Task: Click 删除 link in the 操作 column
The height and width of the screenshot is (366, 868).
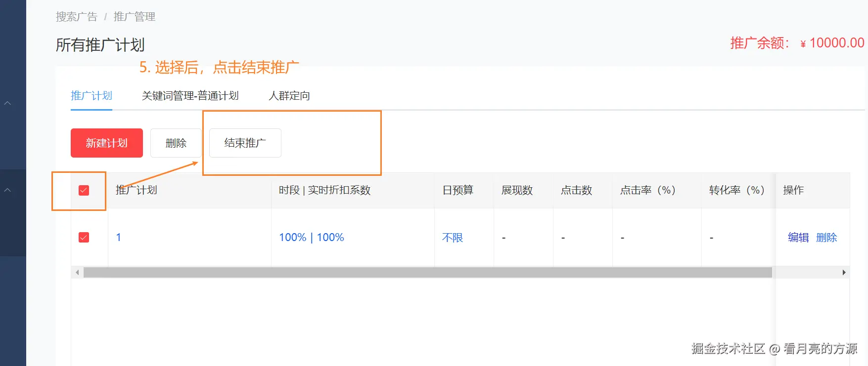Action: pyautogui.click(x=826, y=238)
